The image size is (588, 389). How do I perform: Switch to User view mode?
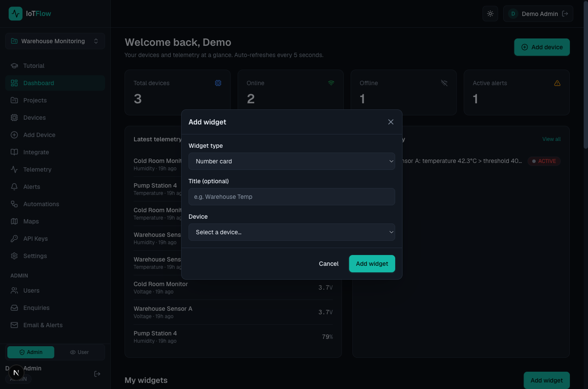79,352
